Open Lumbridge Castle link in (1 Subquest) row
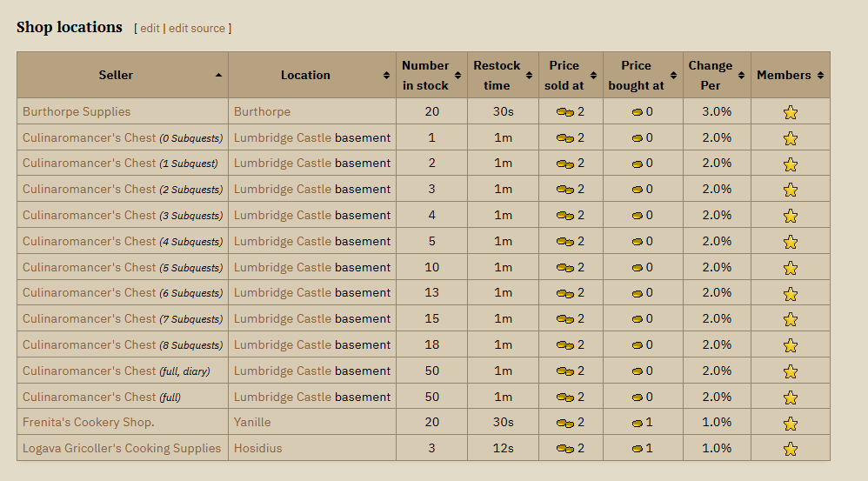This screenshot has height=481, width=868. tap(283, 164)
